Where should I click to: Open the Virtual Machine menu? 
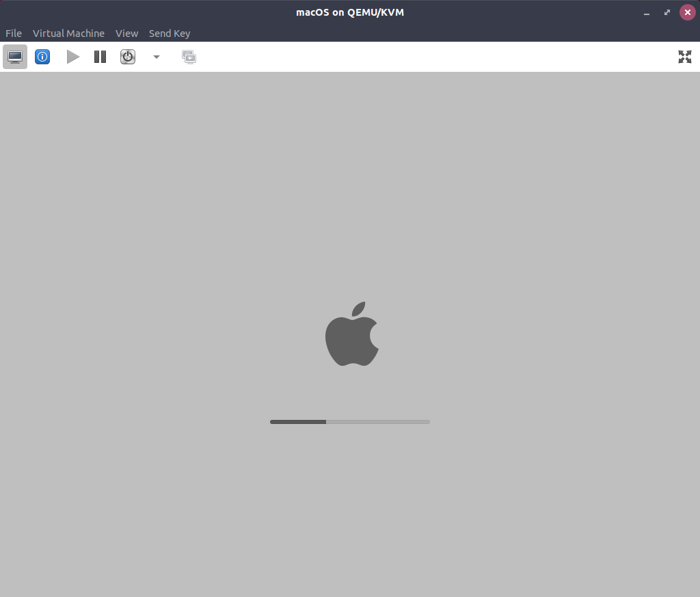pyautogui.click(x=68, y=34)
